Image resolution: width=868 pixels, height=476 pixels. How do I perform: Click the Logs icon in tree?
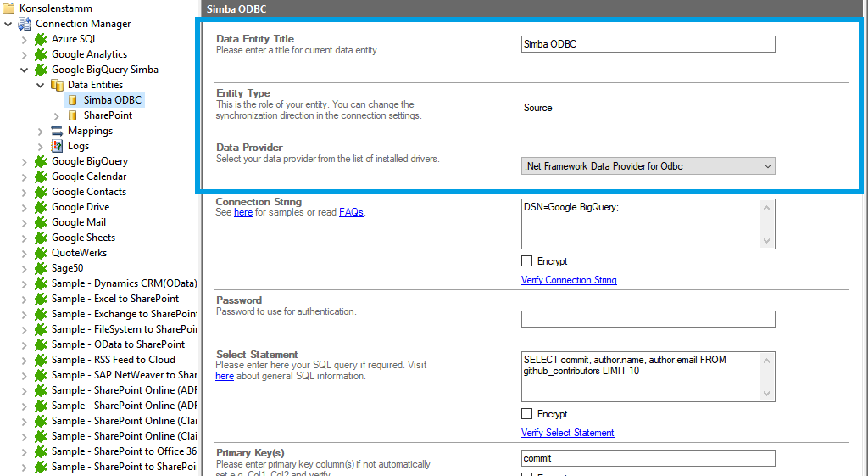pyautogui.click(x=57, y=146)
